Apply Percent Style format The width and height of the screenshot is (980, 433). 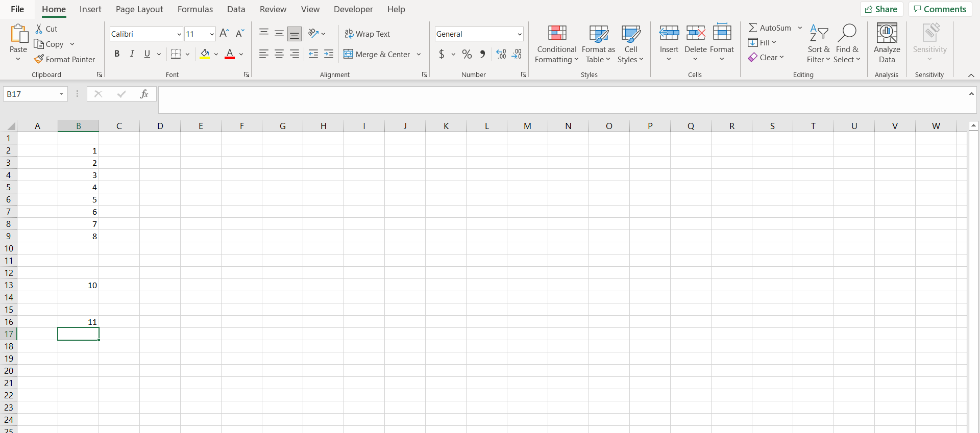click(467, 54)
